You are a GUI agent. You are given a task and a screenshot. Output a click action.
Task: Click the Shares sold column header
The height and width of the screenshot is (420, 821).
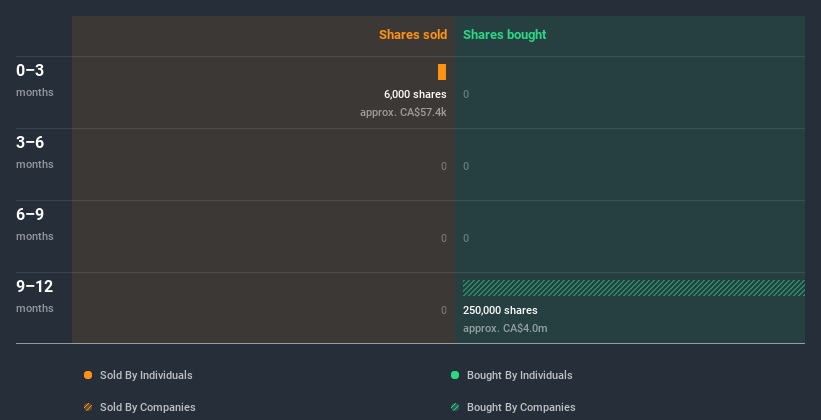413,35
